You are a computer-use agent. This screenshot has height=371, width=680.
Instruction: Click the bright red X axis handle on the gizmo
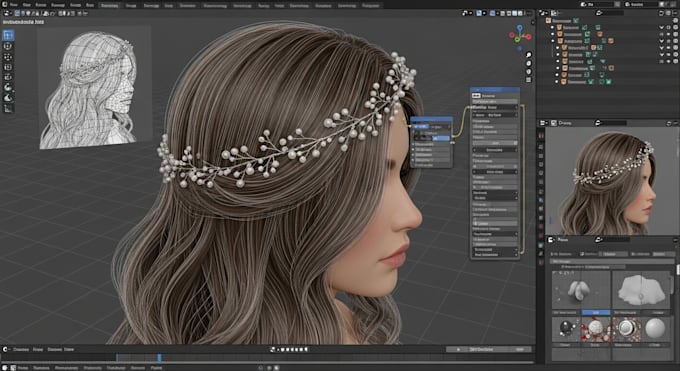point(529,37)
